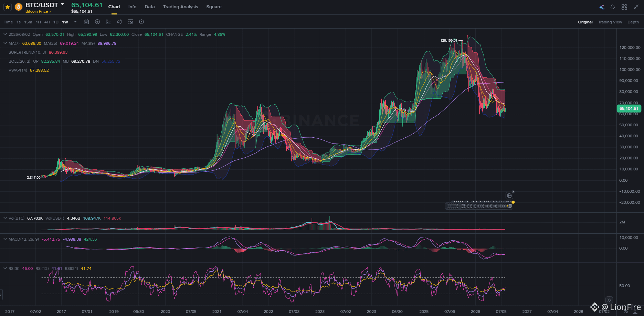Go to the Square tab
644x316 pixels.
214,7
